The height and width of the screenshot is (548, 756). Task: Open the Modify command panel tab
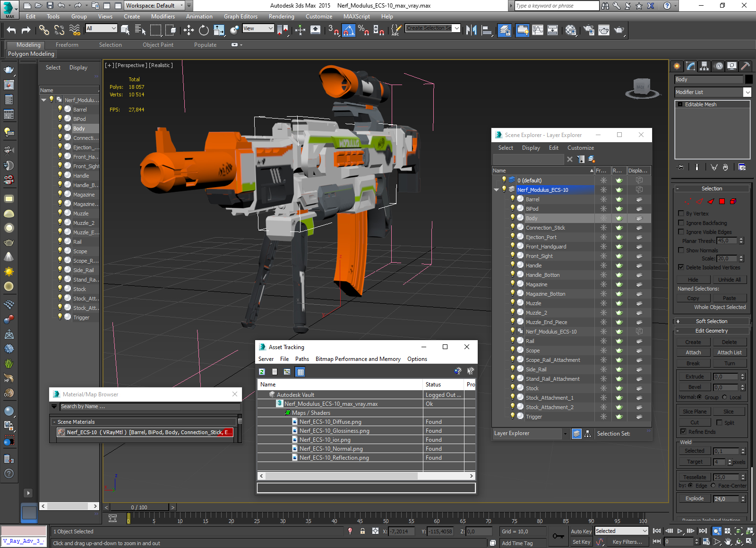[x=691, y=66]
